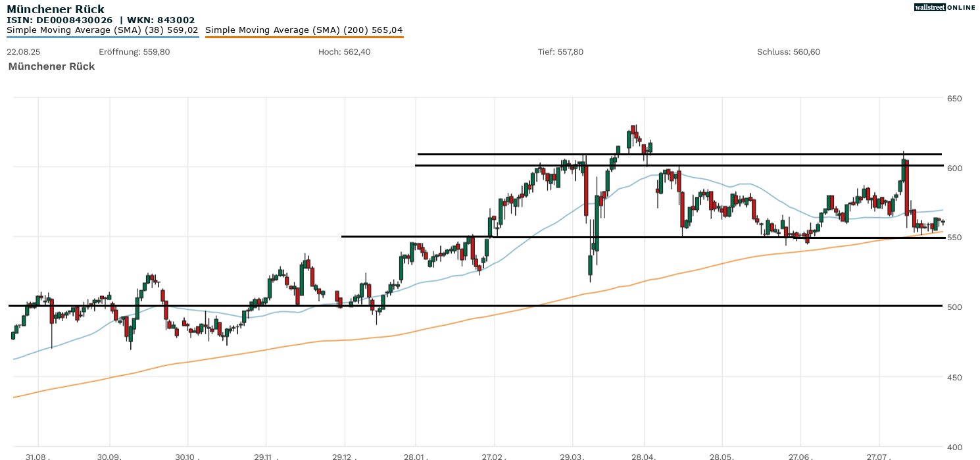
Task: Click the 29.12. date axis label
Action: click(344, 455)
